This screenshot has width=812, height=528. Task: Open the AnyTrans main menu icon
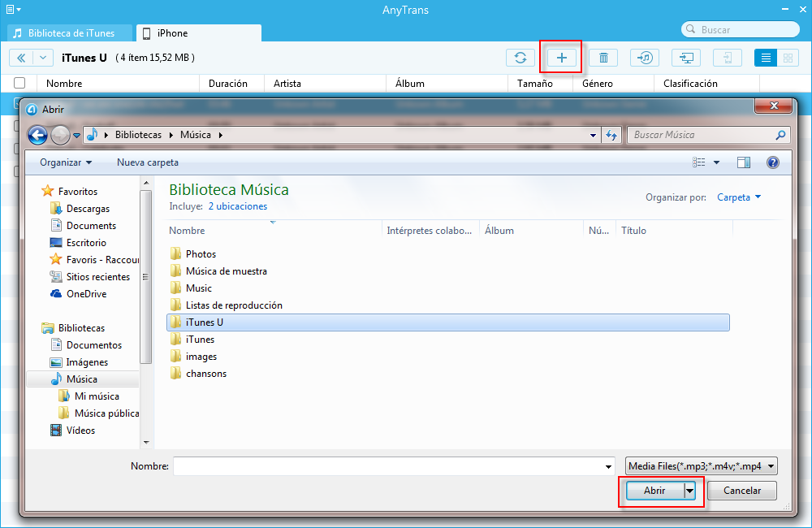[x=14, y=9]
